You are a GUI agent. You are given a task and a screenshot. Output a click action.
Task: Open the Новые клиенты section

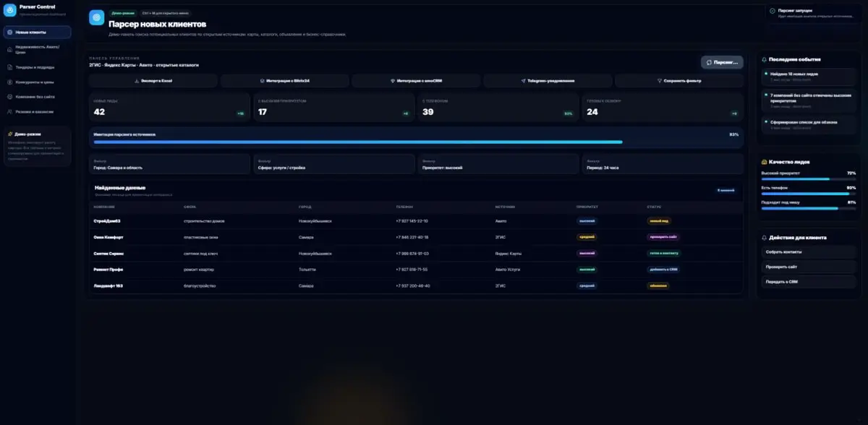tap(37, 33)
